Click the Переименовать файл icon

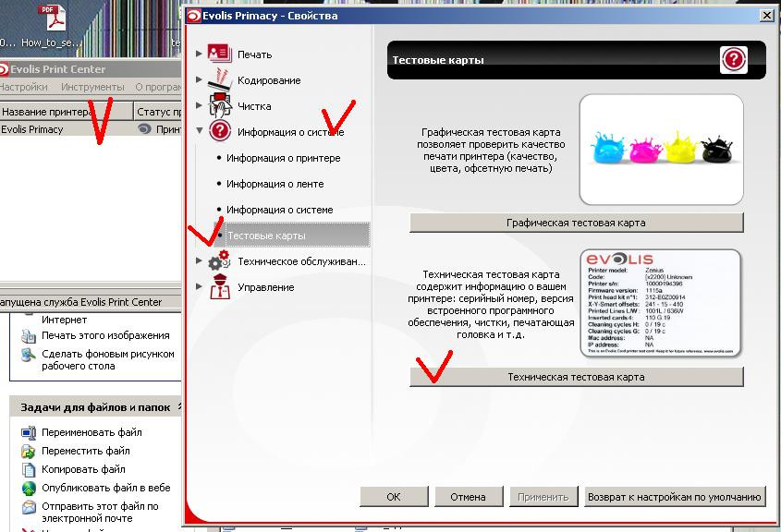(29, 432)
